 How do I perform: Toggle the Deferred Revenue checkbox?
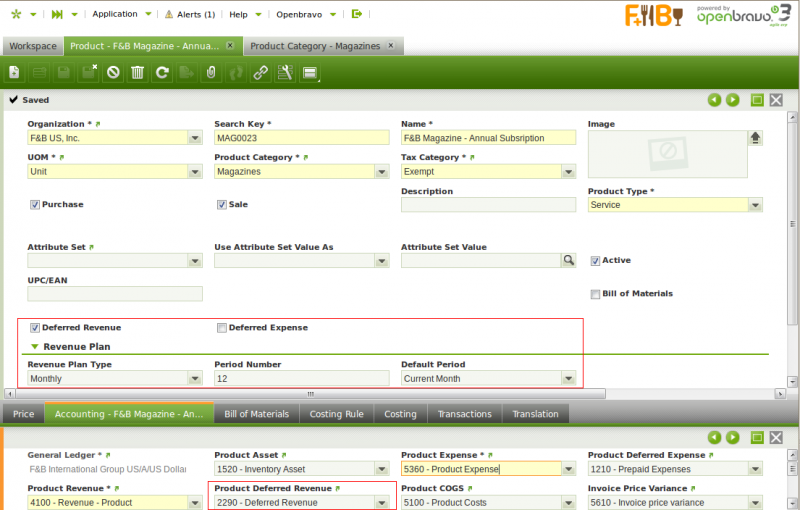click(x=35, y=327)
